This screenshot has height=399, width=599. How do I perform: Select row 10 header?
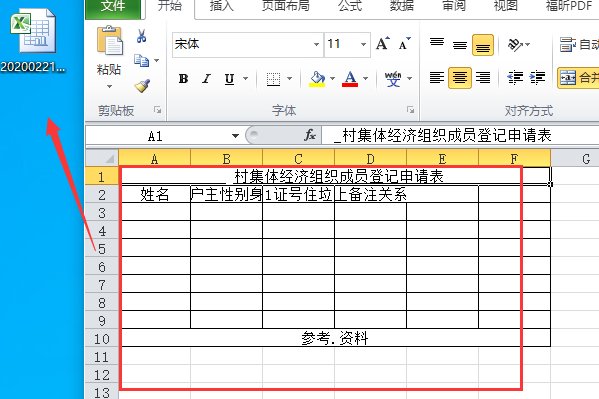[x=102, y=339]
